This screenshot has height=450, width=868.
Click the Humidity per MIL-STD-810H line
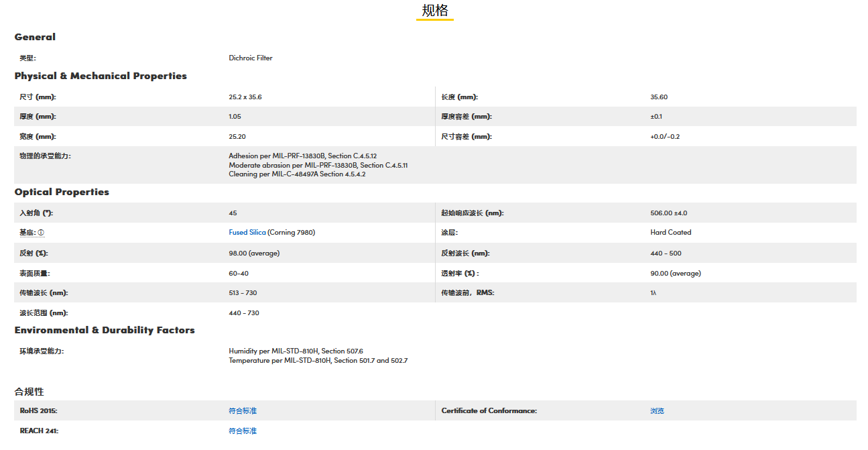[296, 351]
